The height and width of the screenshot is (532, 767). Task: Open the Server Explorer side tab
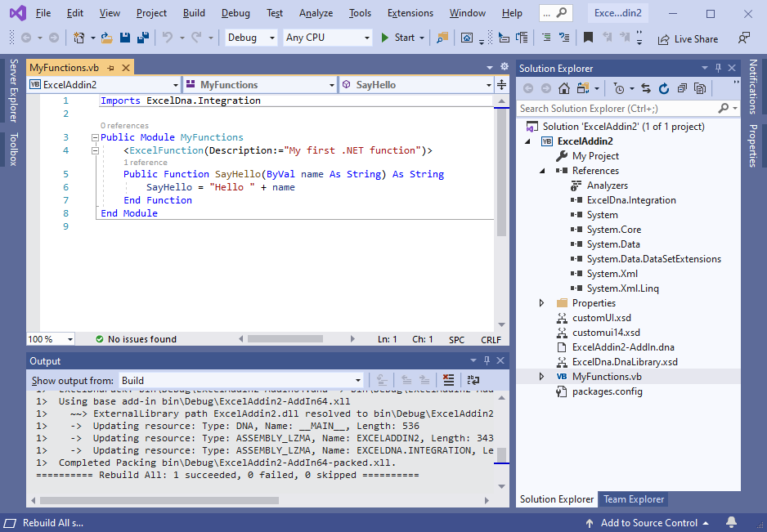[13, 91]
